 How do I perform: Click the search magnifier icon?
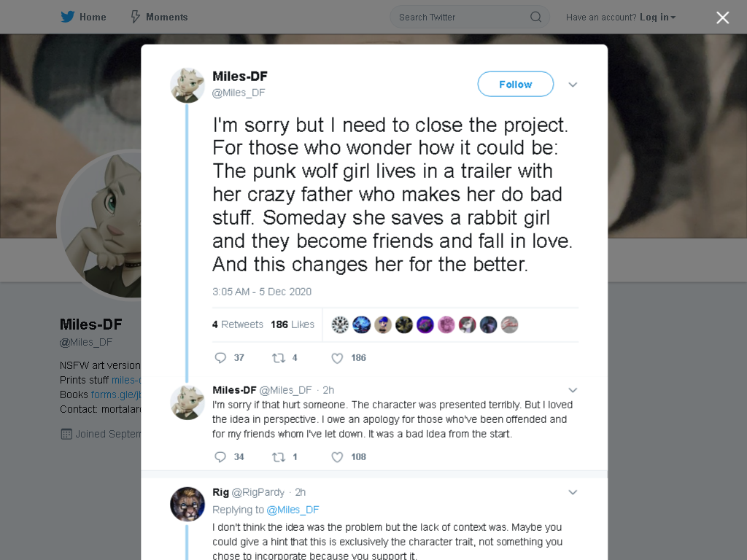(x=535, y=17)
